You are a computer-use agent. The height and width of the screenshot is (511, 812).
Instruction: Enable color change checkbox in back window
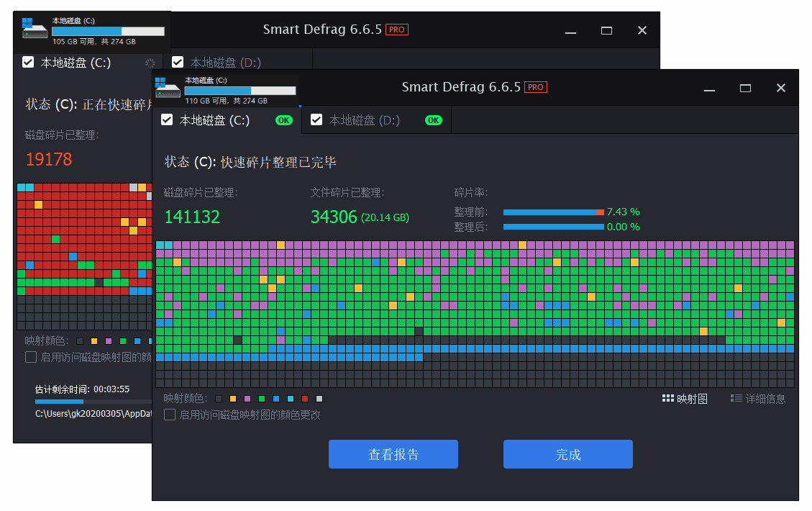[x=30, y=357]
